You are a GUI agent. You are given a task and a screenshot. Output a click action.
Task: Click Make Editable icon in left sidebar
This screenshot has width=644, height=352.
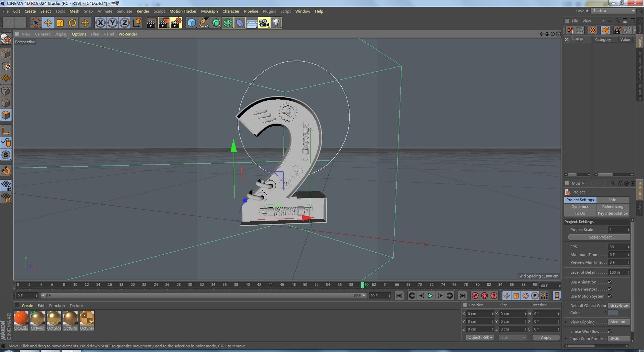point(6,39)
